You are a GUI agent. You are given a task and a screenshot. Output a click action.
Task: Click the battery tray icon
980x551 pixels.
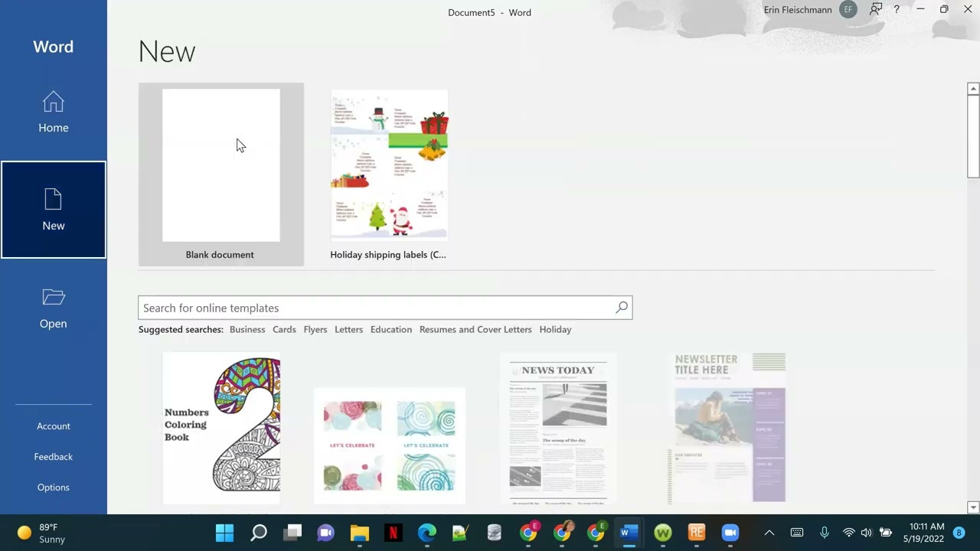click(x=886, y=533)
